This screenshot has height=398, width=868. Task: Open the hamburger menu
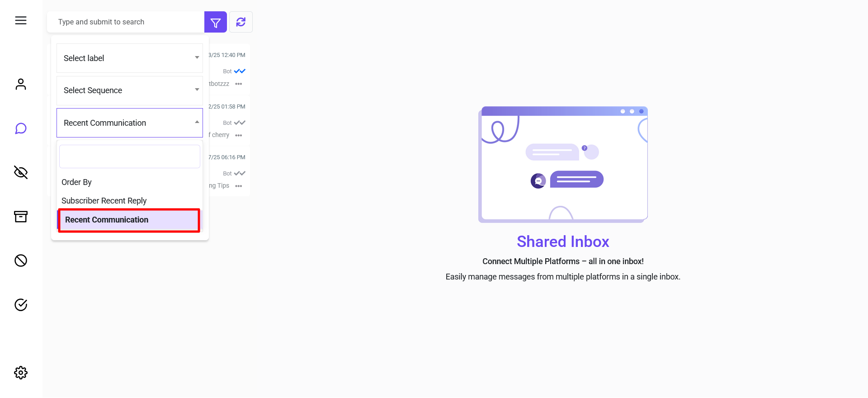pyautogui.click(x=21, y=20)
